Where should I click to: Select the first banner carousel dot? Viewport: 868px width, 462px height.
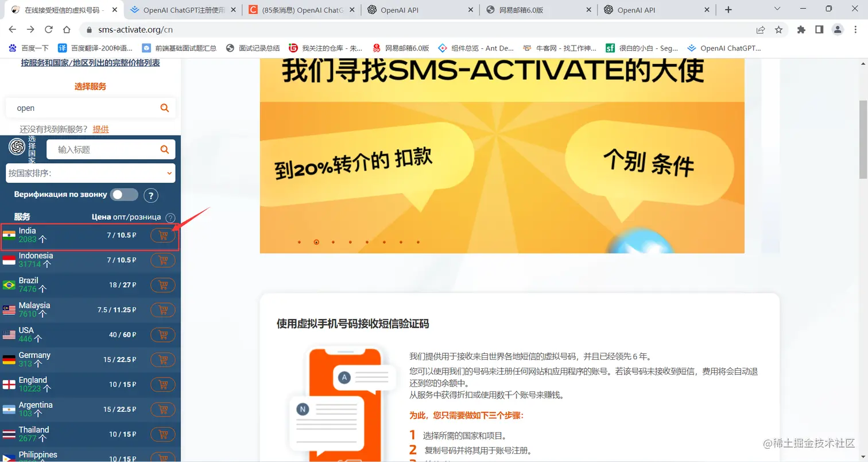point(299,242)
